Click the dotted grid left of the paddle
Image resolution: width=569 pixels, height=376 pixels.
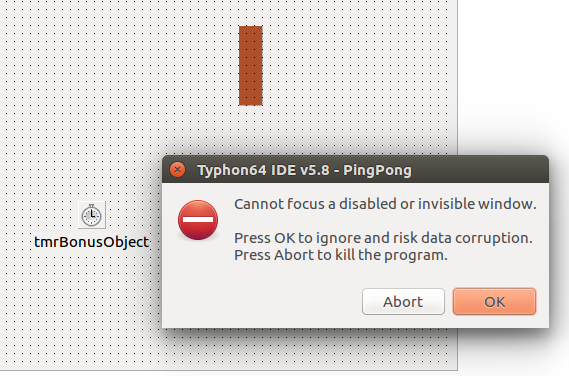click(x=120, y=65)
